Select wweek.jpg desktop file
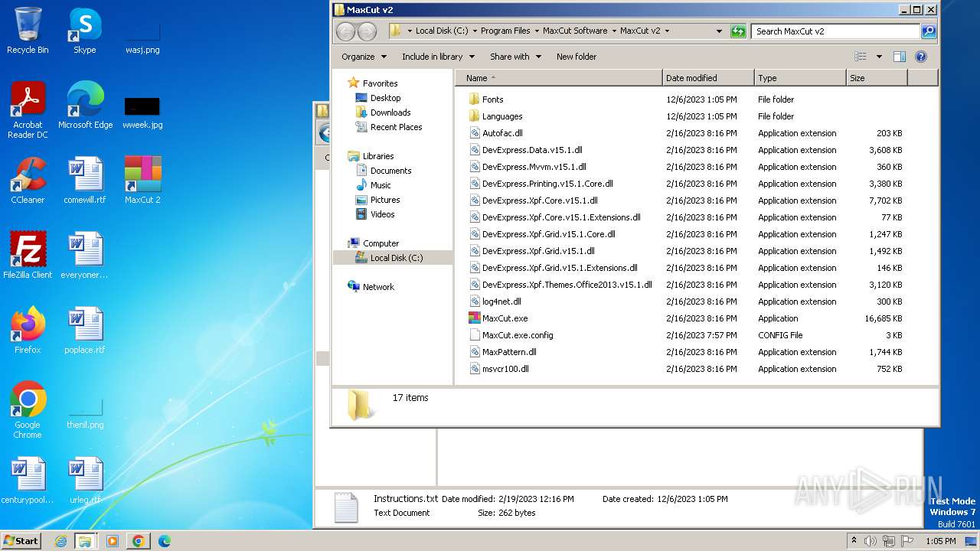Viewport: 980px width, 551px height. 142,112
